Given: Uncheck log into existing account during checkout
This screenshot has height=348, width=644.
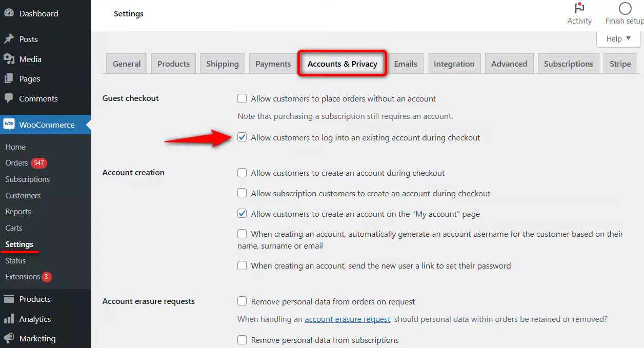Looking at the screenshot, I should pos(242,137).
